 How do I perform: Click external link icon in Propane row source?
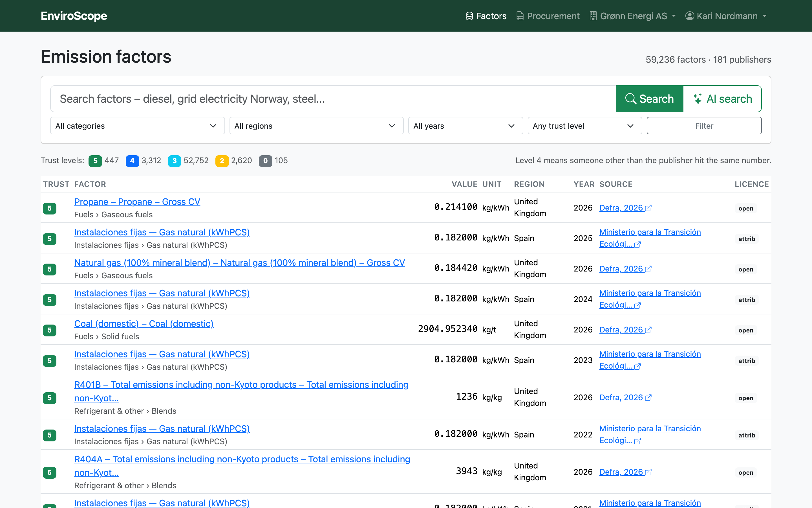tap(648, 208)
